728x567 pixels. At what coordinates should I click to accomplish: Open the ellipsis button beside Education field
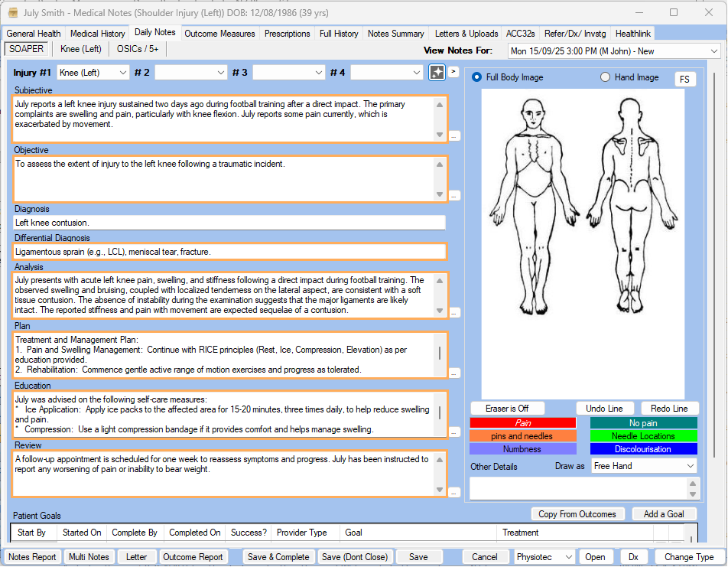point(454,432)
